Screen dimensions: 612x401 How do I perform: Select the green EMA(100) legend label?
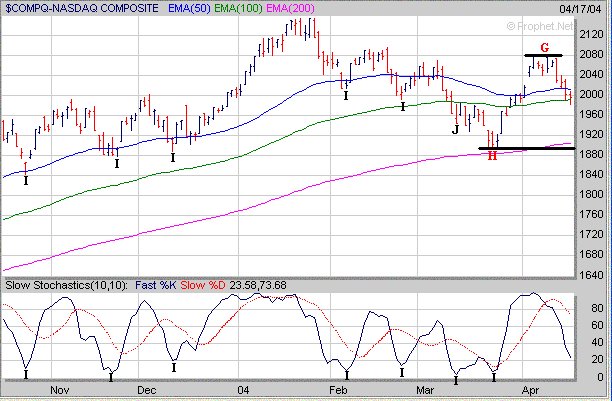(238, 8)
